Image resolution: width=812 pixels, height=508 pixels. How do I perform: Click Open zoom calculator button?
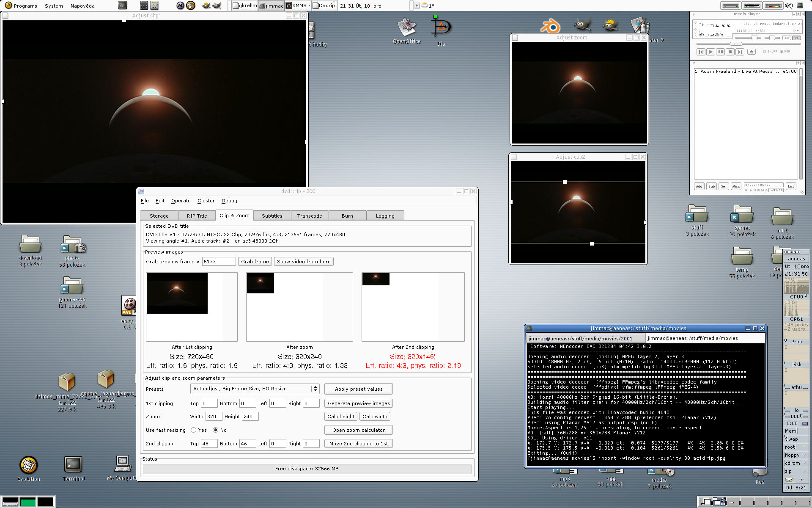[358, 430]
